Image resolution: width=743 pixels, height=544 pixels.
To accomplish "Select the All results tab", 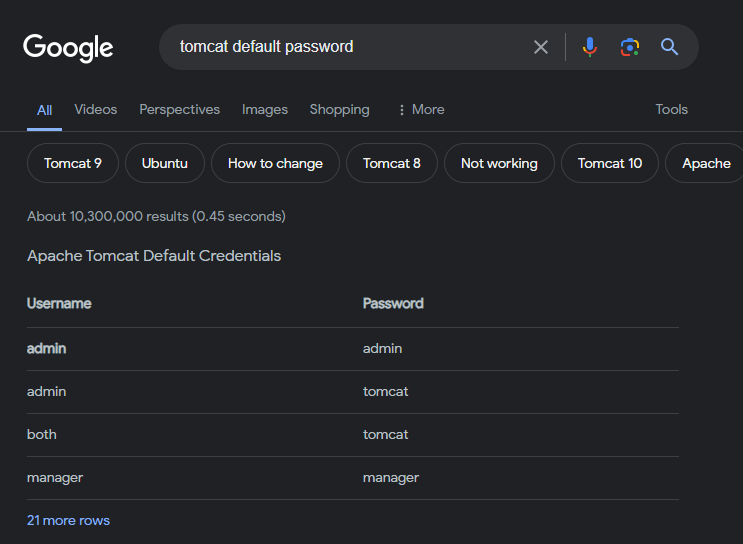I will 44,110.
